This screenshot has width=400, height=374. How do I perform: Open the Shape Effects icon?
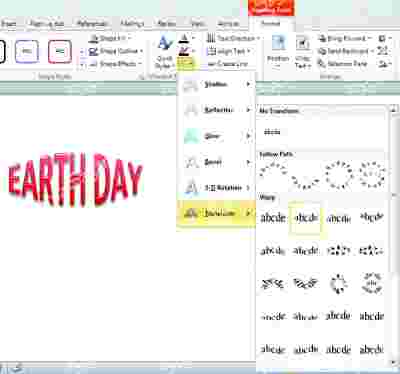[x=94, y=64]
